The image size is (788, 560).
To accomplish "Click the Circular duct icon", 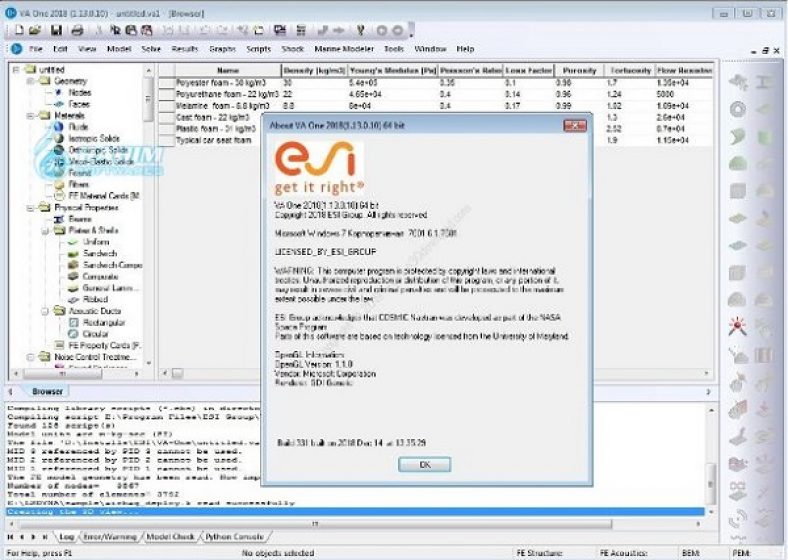I will coord(73,334).
